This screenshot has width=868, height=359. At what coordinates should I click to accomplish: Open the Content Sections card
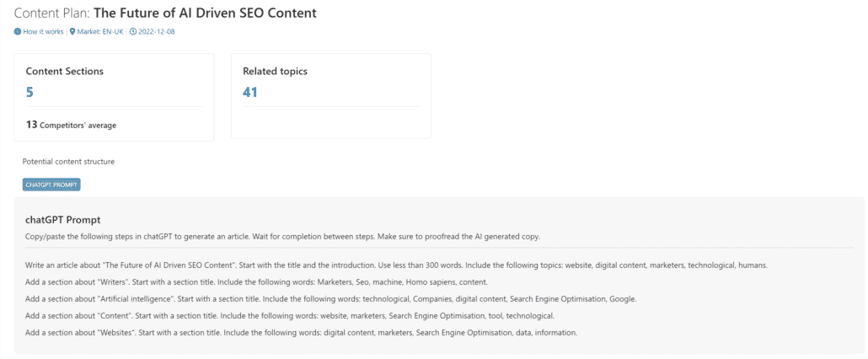point(114,98)
